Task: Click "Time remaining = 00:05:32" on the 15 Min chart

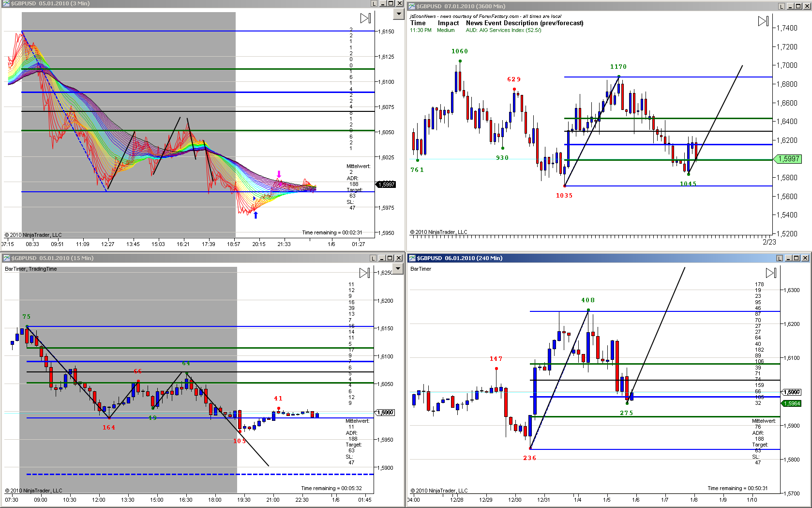Action: coord(331,488)
